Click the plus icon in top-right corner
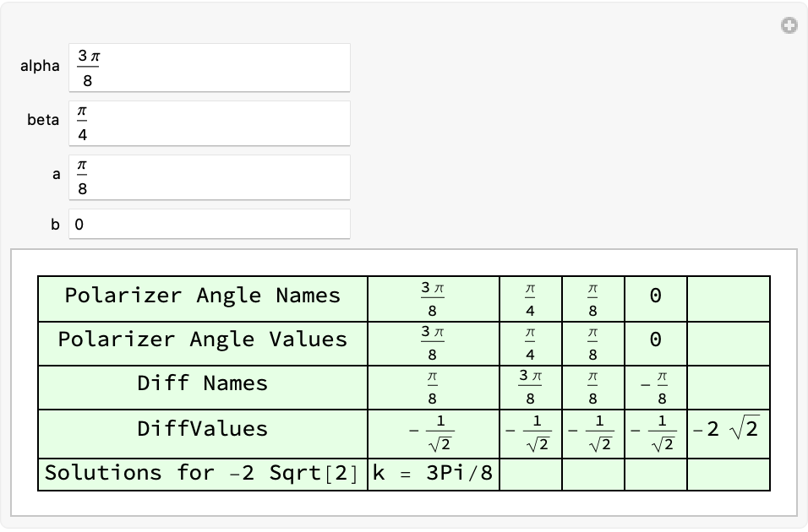The width and height of the screenshot is (808, 532). pyautogui.click(x=789, y=25)
